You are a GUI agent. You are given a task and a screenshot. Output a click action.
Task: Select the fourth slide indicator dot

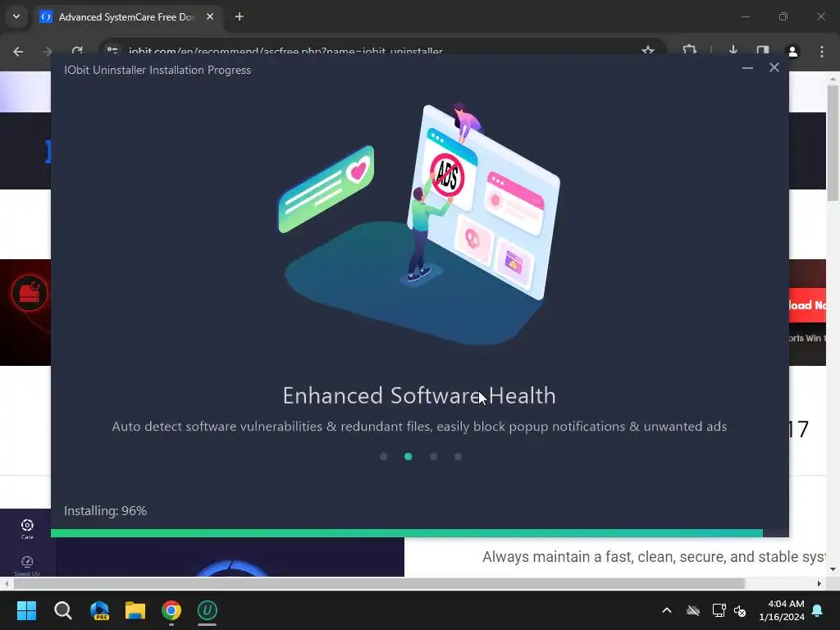point(458,456)
